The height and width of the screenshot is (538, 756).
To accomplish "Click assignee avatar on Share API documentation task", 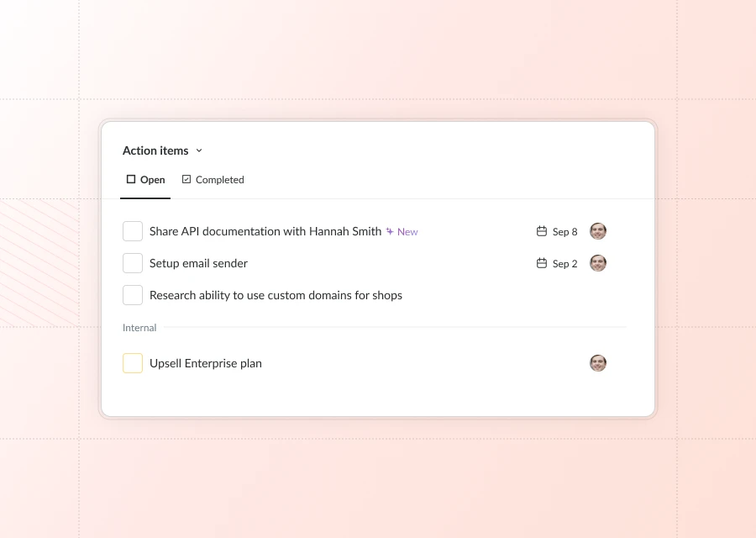I will click(598, 231).
